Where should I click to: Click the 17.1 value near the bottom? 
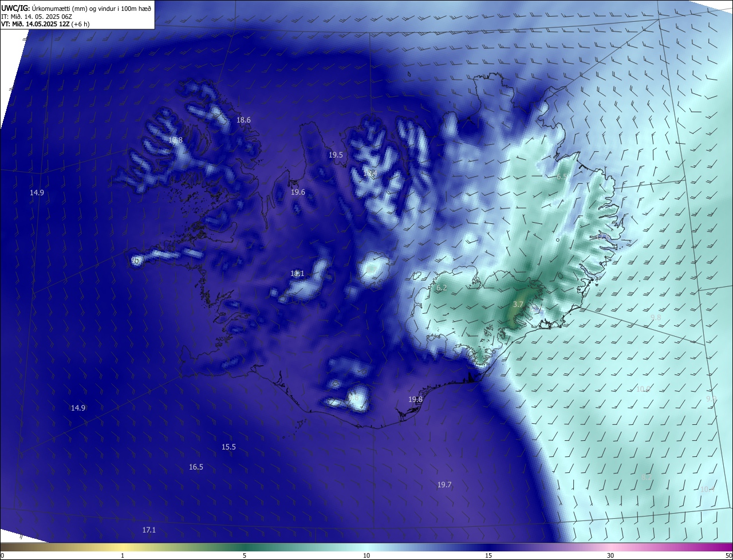149,530
